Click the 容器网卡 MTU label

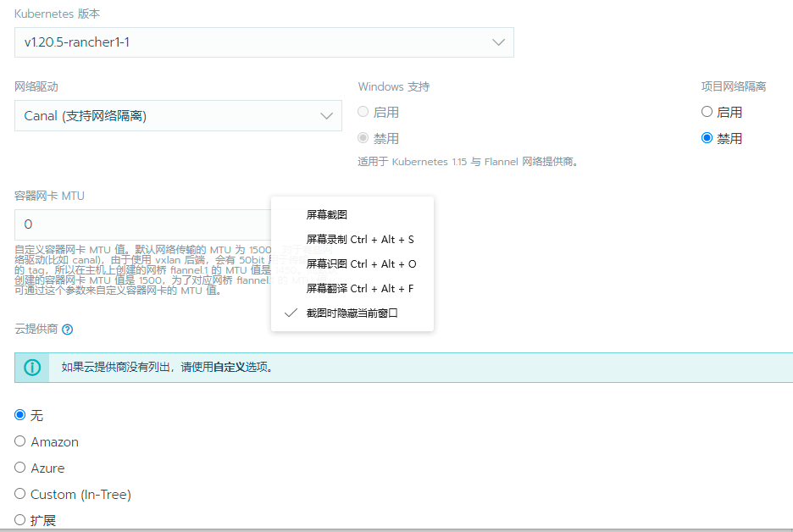coord(49,196)
